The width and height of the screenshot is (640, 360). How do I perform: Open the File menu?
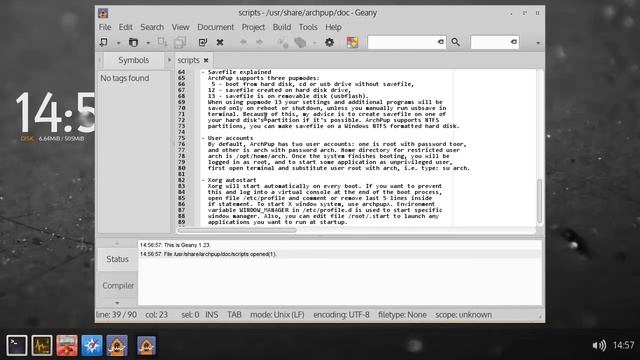click(x=105, y=27)
